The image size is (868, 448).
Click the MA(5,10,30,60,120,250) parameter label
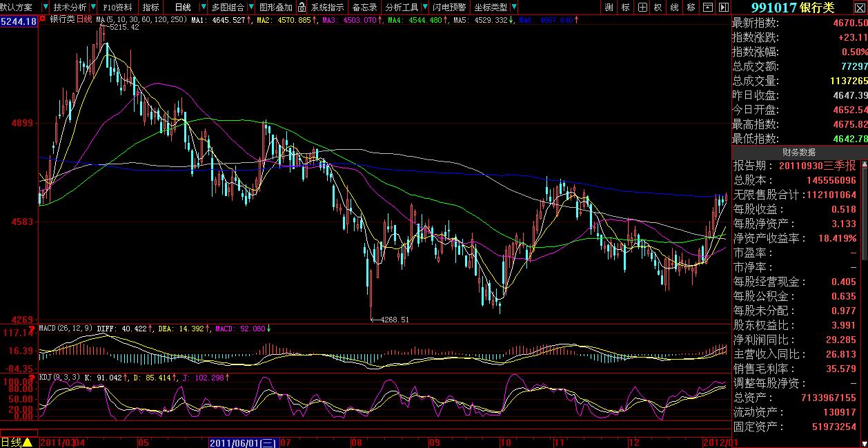pos(142,19)
